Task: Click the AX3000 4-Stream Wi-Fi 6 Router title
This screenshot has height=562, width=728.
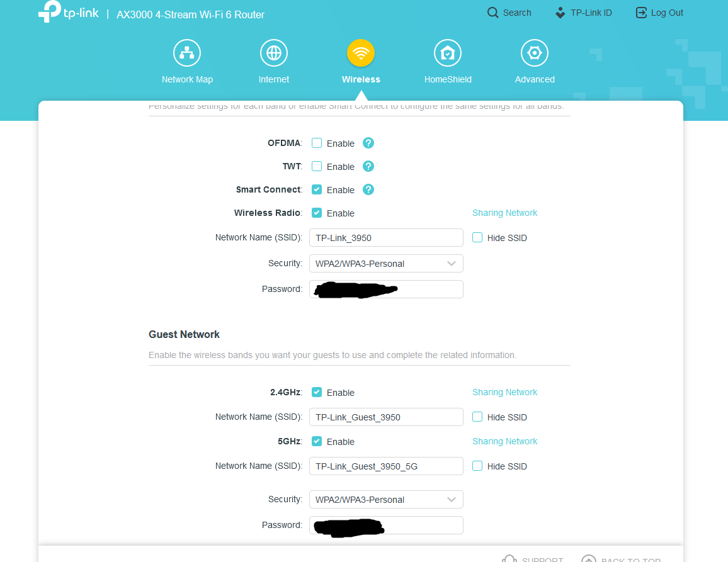Action: click(x=190, y=14)
